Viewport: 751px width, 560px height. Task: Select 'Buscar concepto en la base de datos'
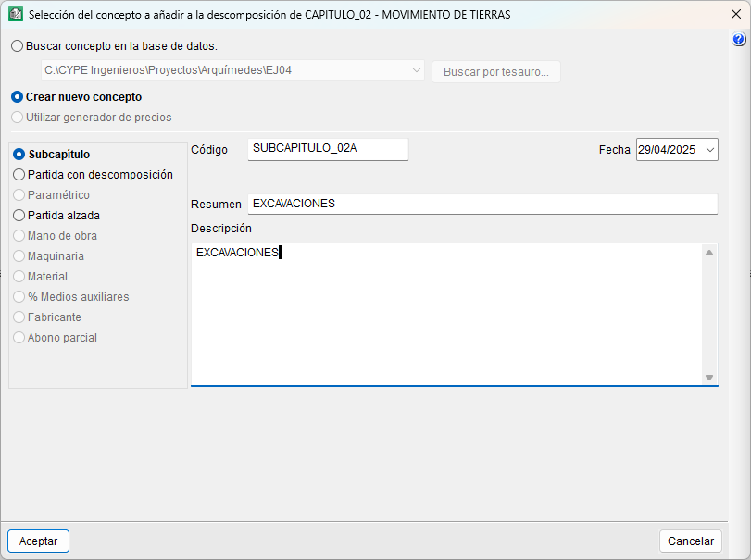(115, 46)
